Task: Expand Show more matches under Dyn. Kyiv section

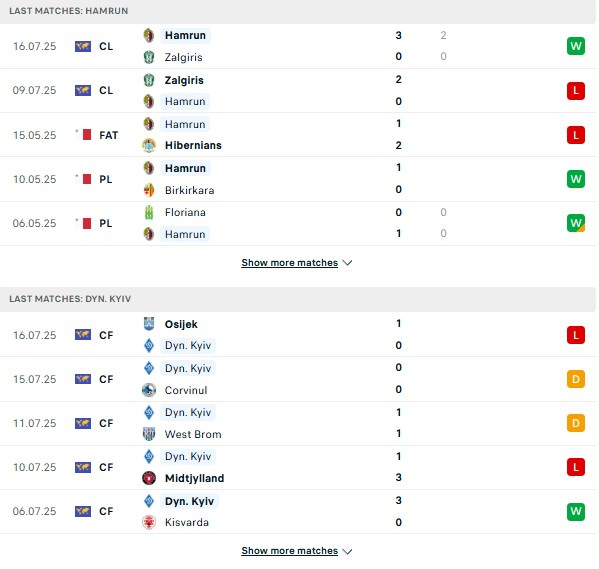Action: tap(290, 551)
